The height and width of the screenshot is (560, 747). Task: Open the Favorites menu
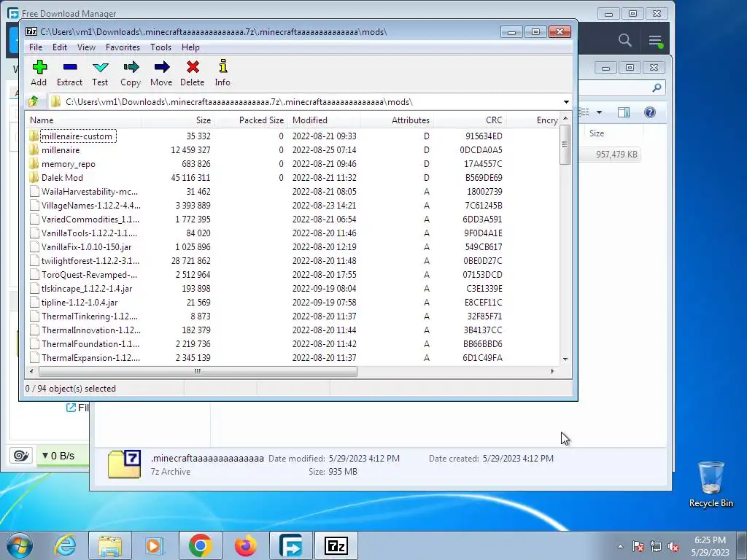pyautogui.click(x=123, y=47)
